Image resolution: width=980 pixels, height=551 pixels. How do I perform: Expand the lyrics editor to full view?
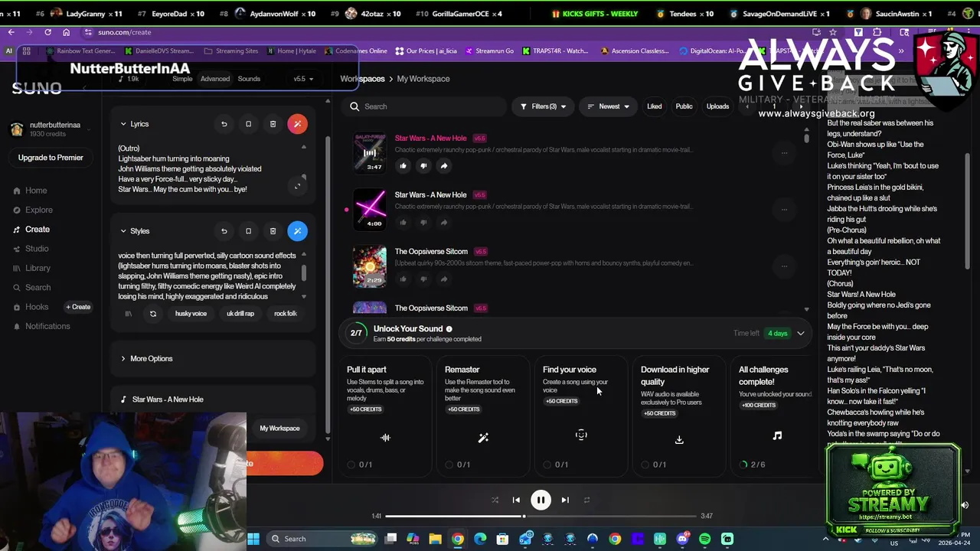pos(298,186)
